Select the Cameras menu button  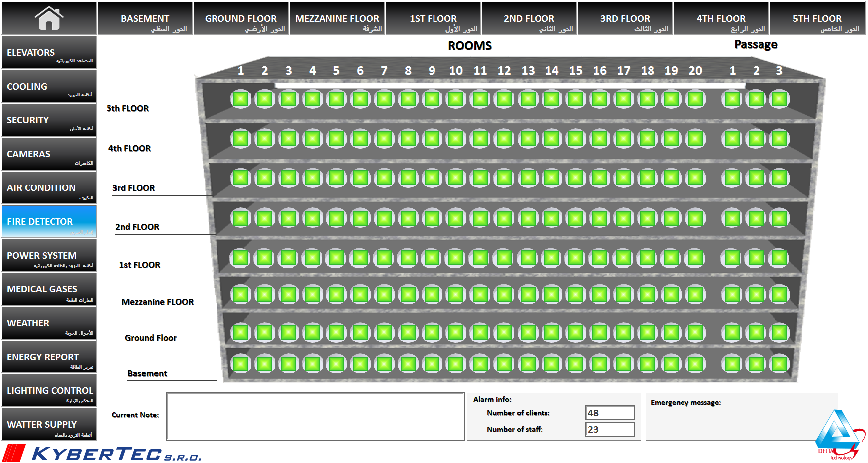click(49, 154)
